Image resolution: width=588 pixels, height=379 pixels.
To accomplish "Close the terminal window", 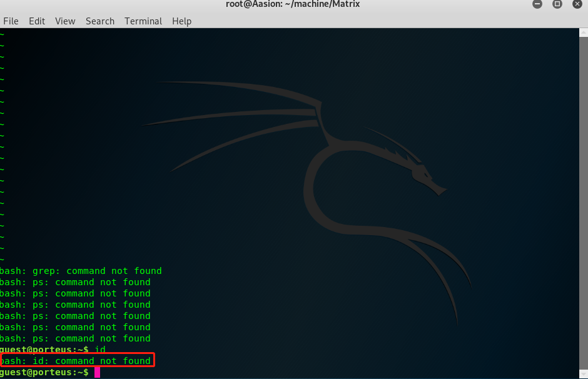I will pyautogui.click(x=577, y=4).
